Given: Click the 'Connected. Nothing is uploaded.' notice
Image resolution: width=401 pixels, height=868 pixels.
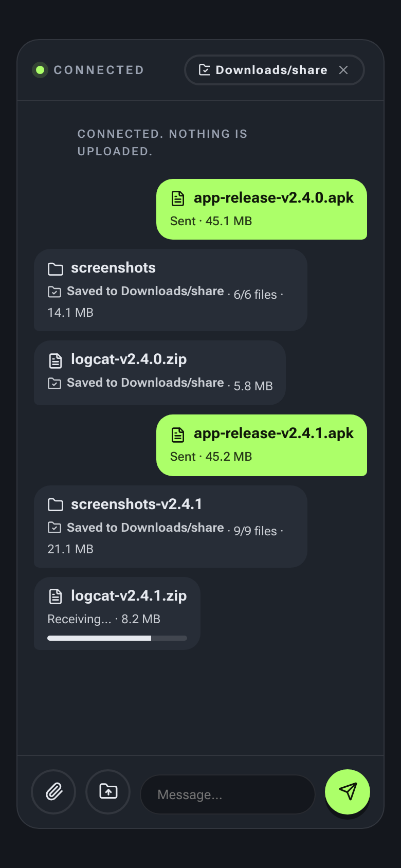Looking at the screenshot, I should [162, 142].
